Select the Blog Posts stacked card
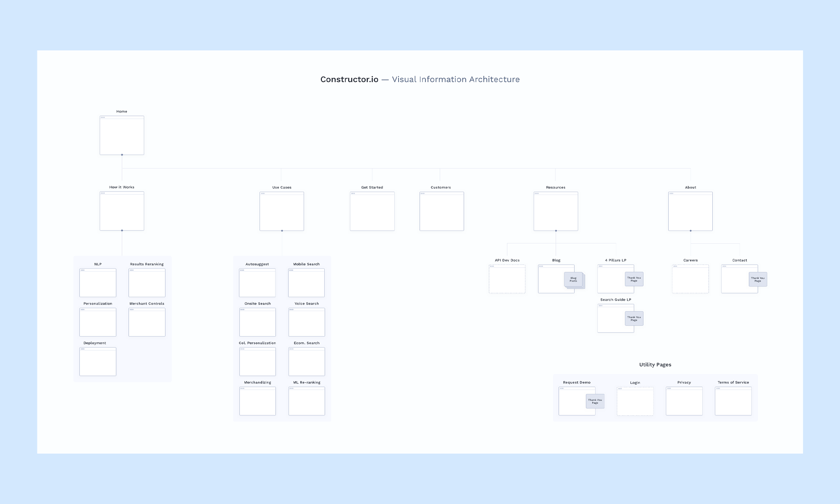840x504 pixels. click(573, 279)
